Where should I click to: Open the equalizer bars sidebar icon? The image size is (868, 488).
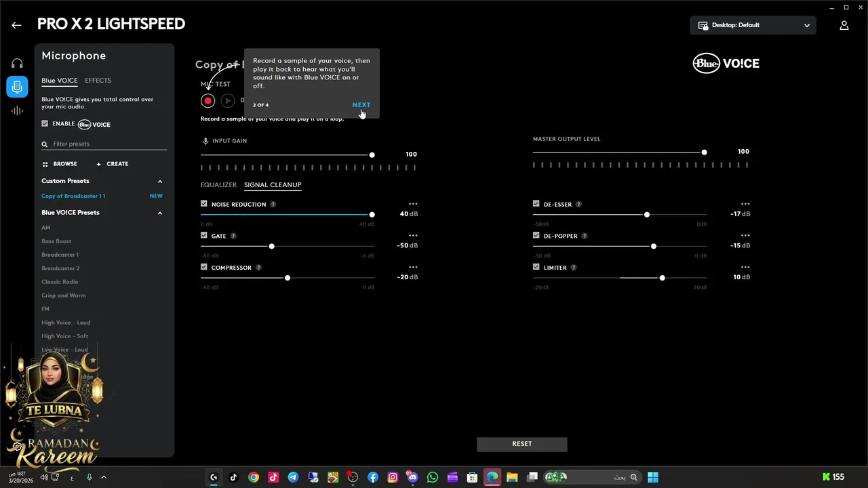pos(17,110)
